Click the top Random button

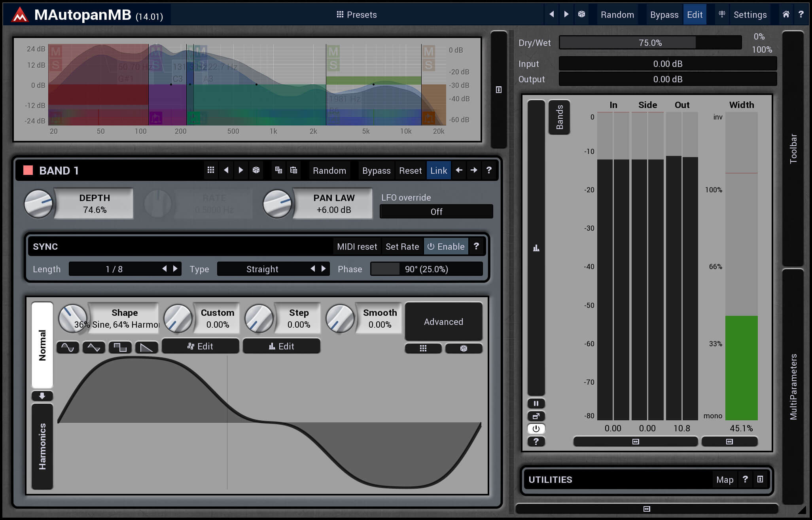coord(617,15)
